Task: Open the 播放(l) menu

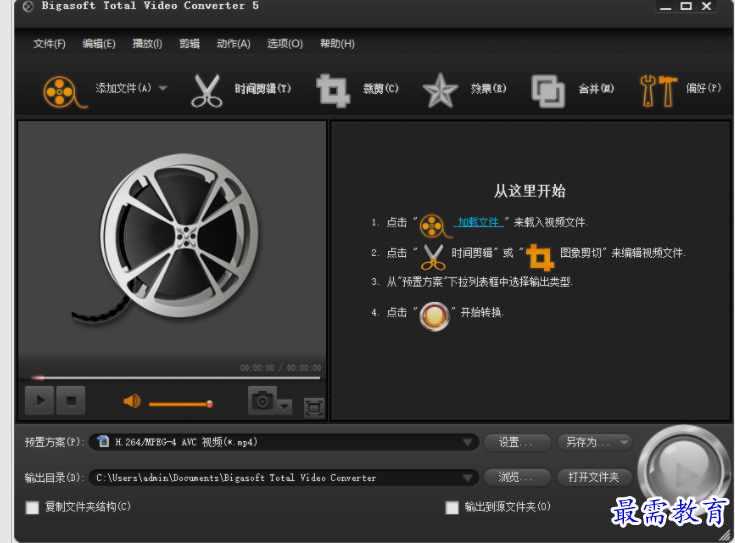Action: pyautogui.click(x=147, y=44)
